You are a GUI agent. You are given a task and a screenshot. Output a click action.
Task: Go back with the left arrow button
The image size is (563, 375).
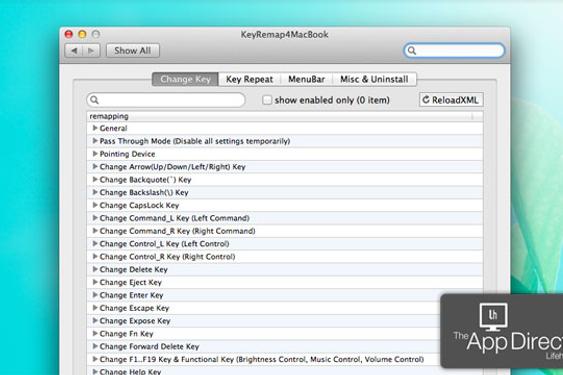pyautogui.click(x=74, y=51)
